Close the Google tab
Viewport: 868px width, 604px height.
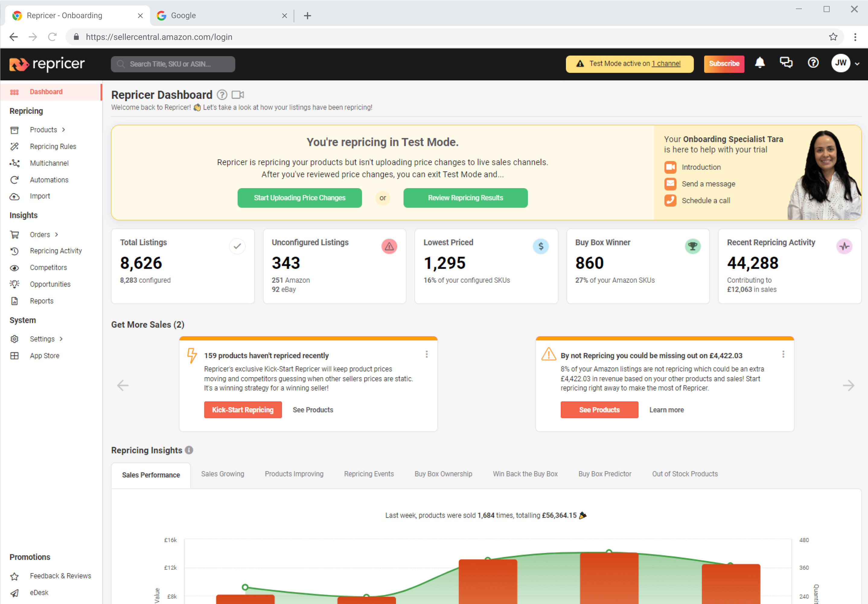tap(284, 15)
